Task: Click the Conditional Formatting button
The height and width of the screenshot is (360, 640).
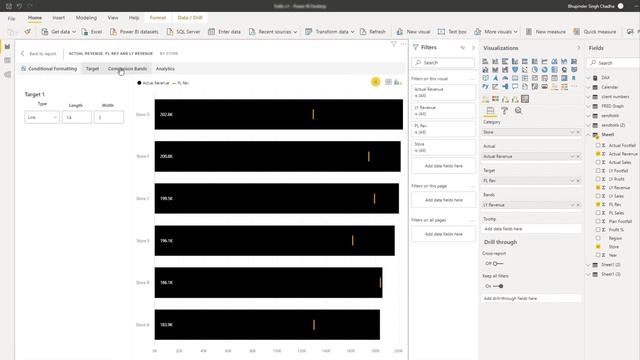Action: [x=49, y=69]
